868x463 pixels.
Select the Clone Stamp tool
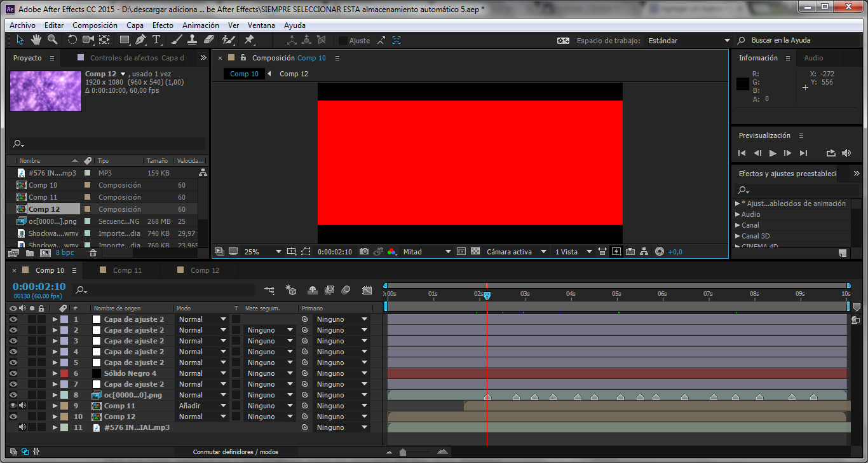coord(193,40)
